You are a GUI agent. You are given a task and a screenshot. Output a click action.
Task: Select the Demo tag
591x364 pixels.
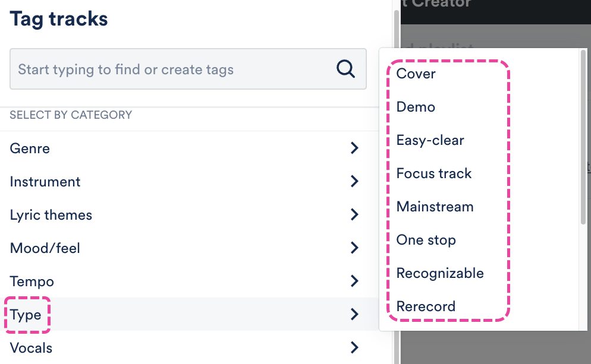pyautogui.click(x=416, y=107)
